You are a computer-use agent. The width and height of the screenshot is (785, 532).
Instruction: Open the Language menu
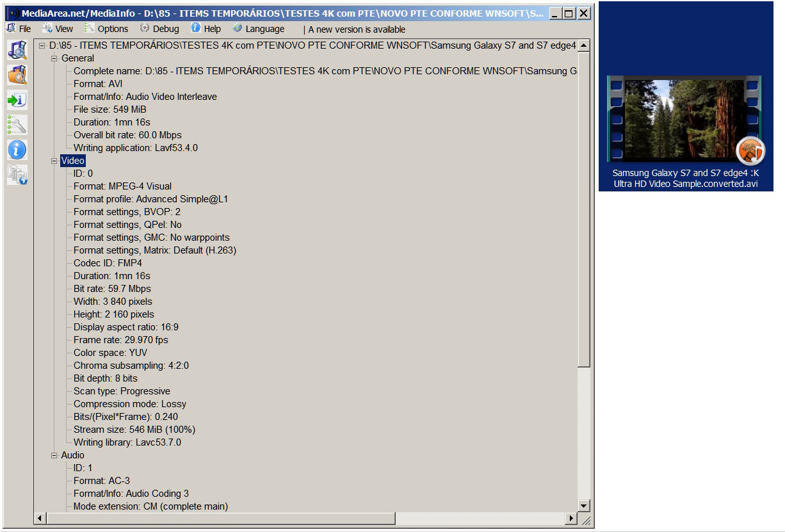pyautogui.click(x=259, y=29)
